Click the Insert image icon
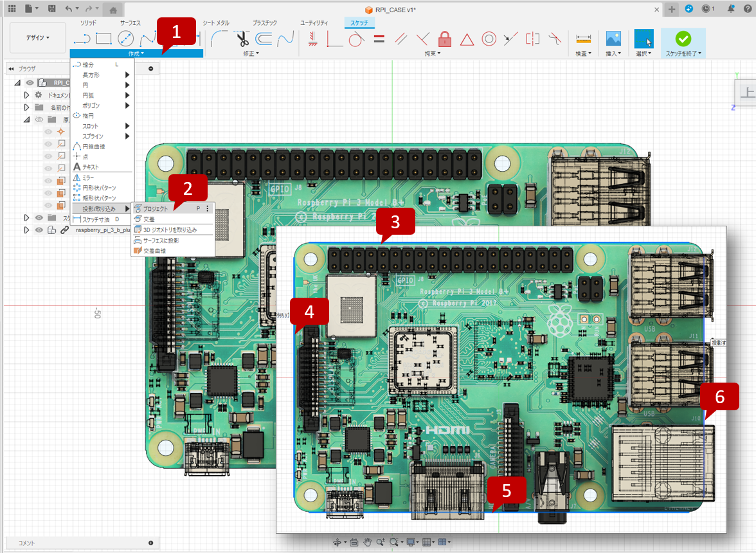The width and height of the screenshot is (756, 553). (613, 39)
